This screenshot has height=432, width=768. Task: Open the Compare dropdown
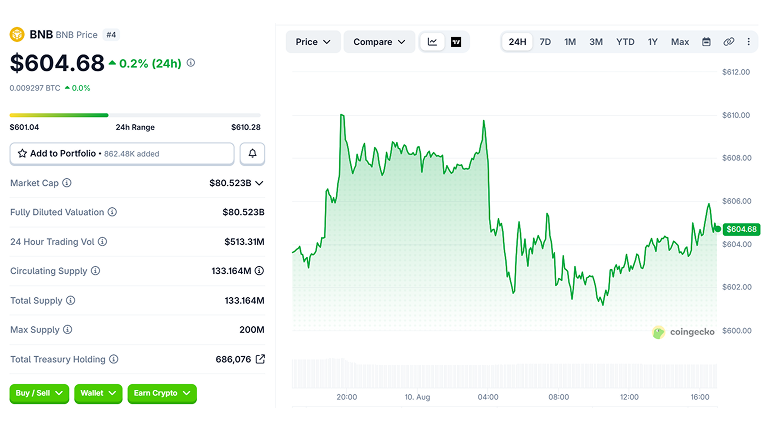tap(380, 42)
